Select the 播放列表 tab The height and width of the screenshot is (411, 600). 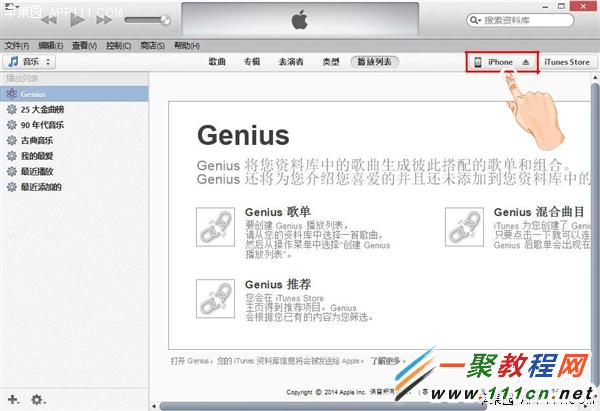(375, 62)
